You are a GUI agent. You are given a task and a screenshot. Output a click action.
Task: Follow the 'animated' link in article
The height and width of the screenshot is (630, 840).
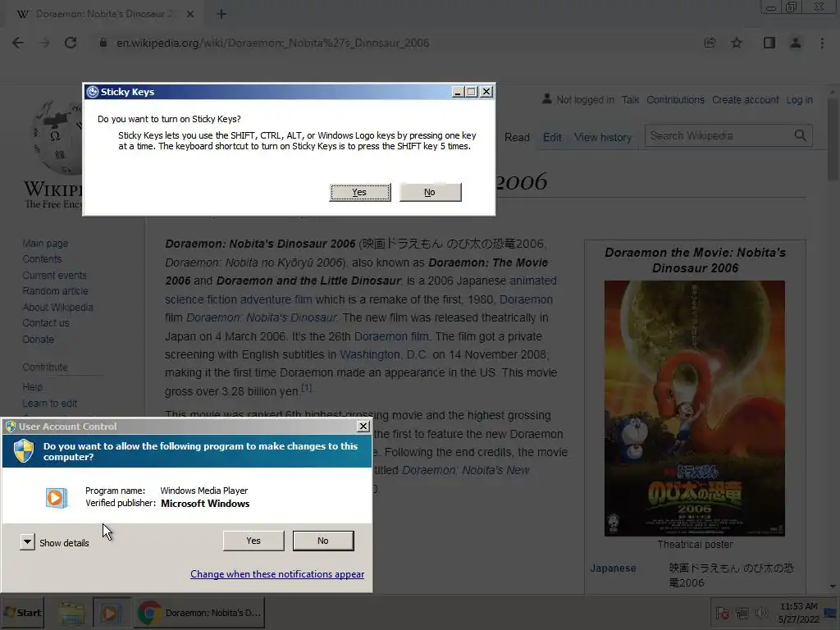pyautogui.click(x=532, y=281)
